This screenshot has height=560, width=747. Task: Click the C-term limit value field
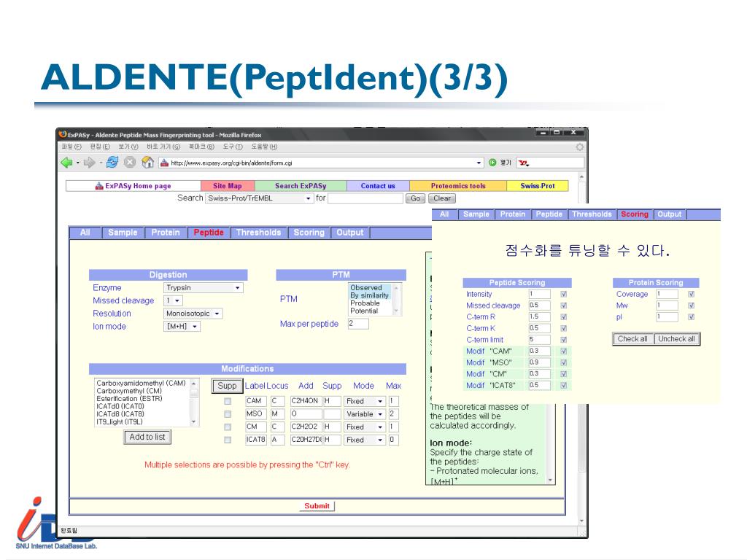click(x=539, y=340)
